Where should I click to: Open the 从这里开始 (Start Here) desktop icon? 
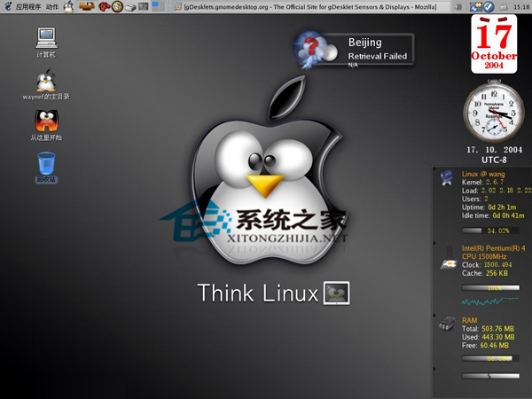tap(46, 125)
